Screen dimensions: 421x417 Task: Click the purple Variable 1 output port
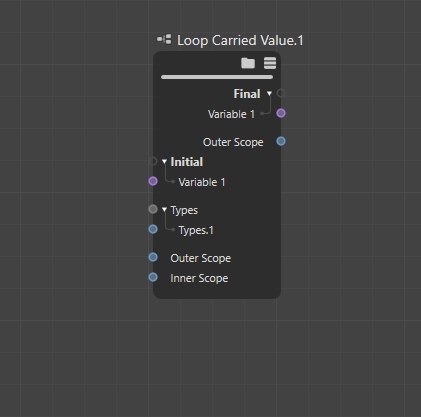click(x=281, y=113)
